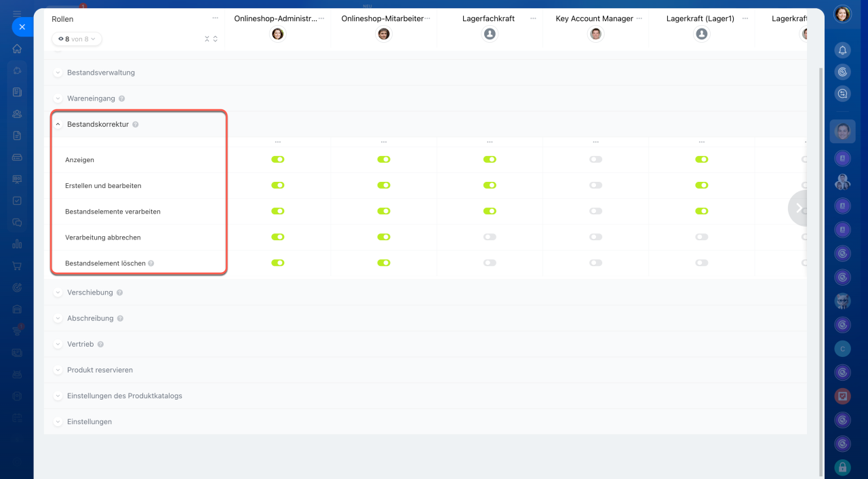The width and height of the screenshot is (868, 479).
Task: Toggle Erstellen und bearbeiten for Lagerkraft (Lager1)
Action: point(701,185)
